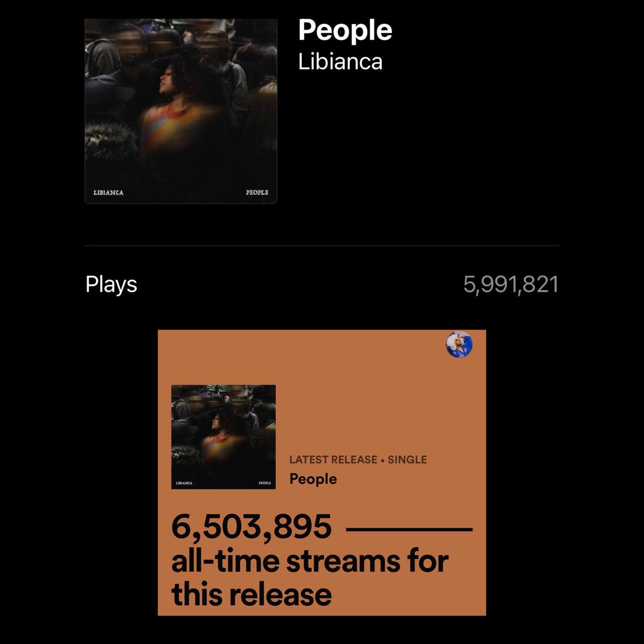Open the People title in orange card

pos(313,479)
